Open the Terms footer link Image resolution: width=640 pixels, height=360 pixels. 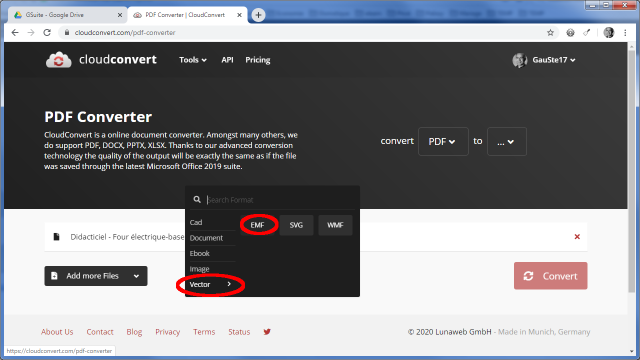[204, 332]
